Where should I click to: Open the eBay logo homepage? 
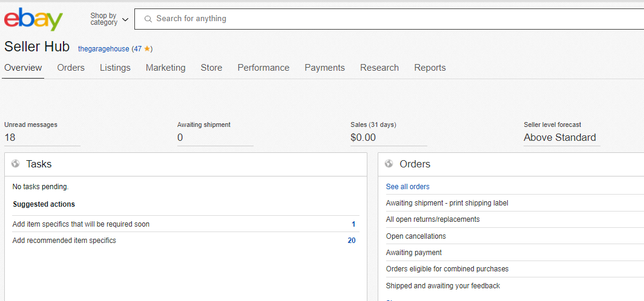click(x=33, y=19)
